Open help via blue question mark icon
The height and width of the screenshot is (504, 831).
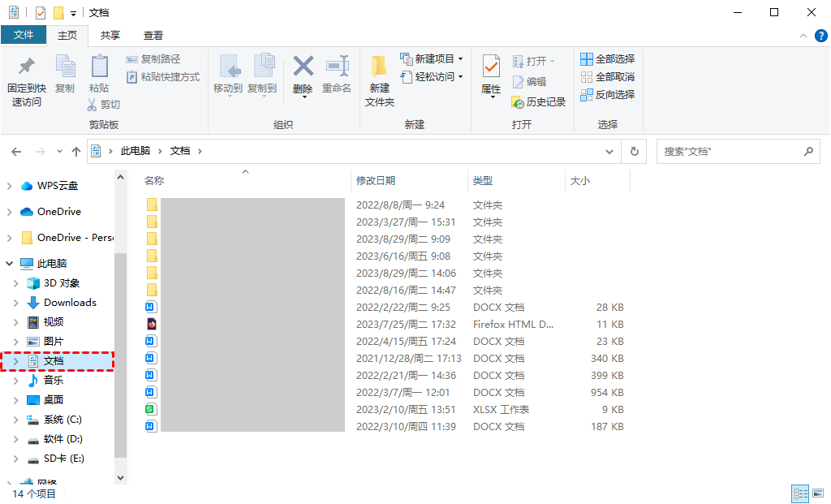tap(821, 36)
